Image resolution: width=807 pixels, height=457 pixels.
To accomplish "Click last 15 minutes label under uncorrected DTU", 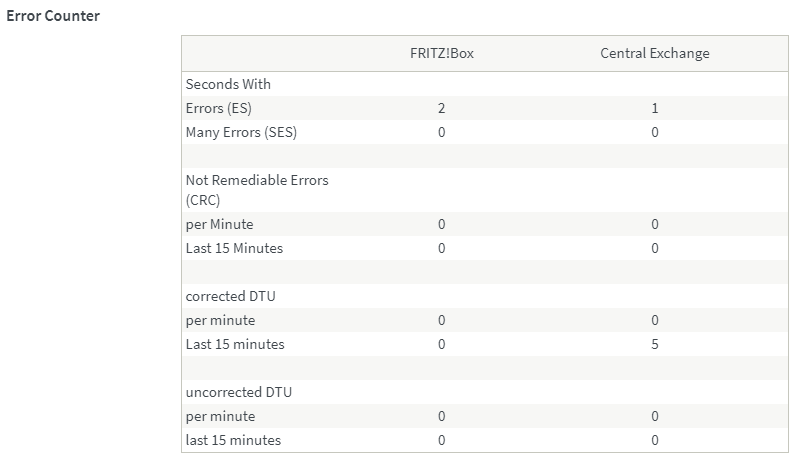I will pos(233,440).
